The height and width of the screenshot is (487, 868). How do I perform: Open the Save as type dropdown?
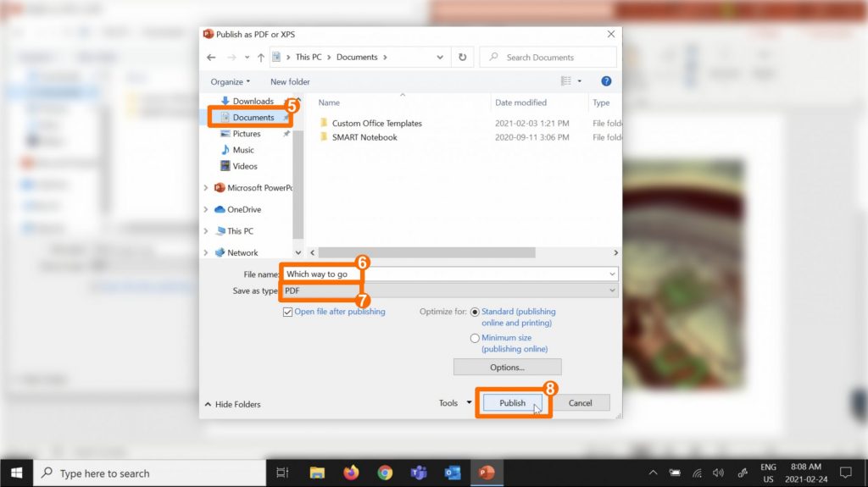coord(449,291)
